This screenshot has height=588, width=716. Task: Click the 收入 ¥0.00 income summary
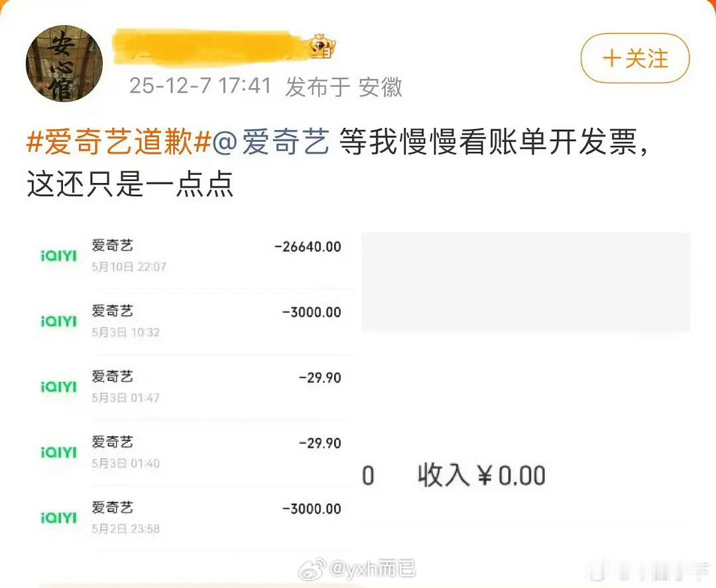coord(481,475)
